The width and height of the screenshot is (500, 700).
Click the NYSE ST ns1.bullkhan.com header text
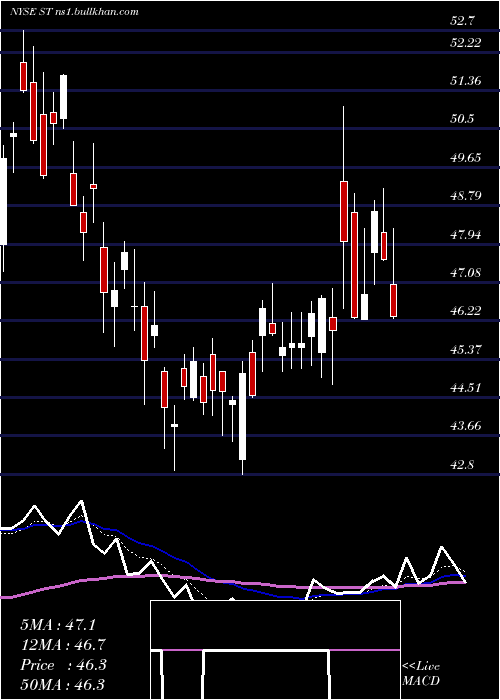[x=74, y=11]
